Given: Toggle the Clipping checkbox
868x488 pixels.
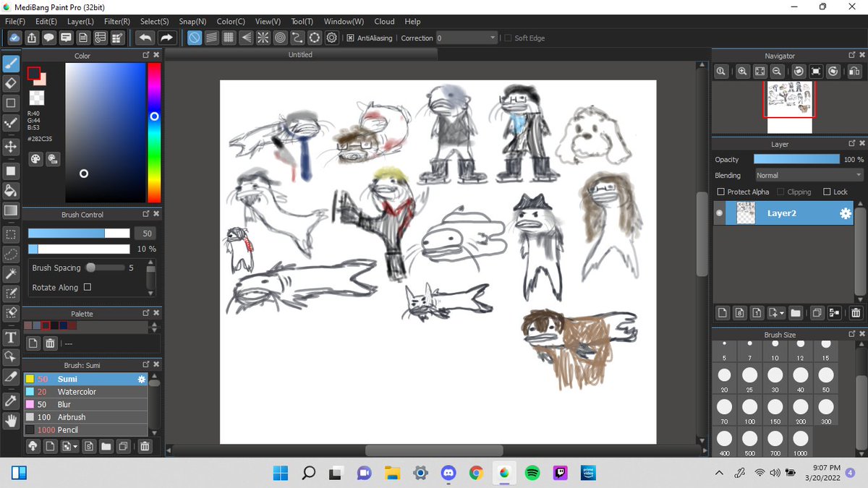Looking at the screenshot, I should click(x=780, y=192).
